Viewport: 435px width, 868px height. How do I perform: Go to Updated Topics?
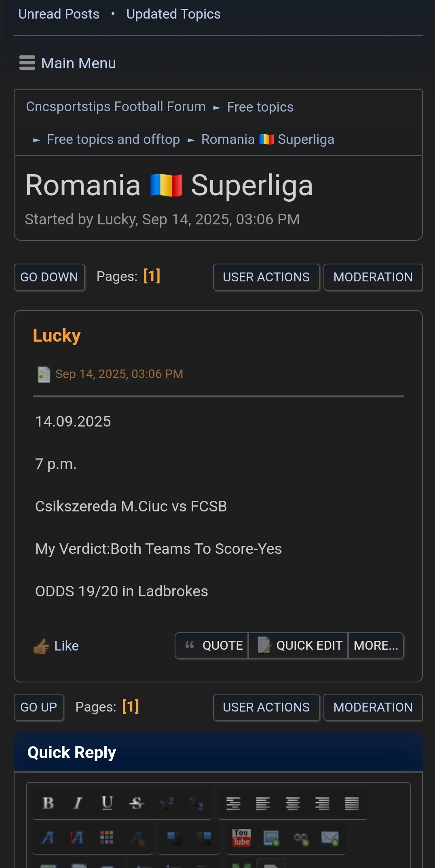[x=173, y=14]
